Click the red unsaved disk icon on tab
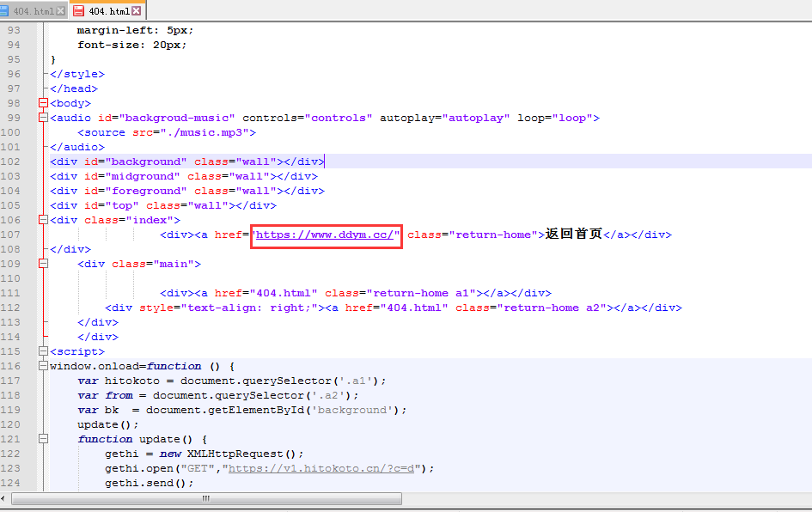The height and width of the screenshot is (512, 812). click(x=79, y=11)
